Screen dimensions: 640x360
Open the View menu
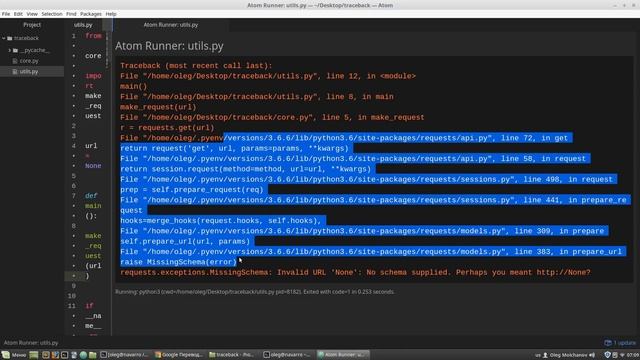32,14
